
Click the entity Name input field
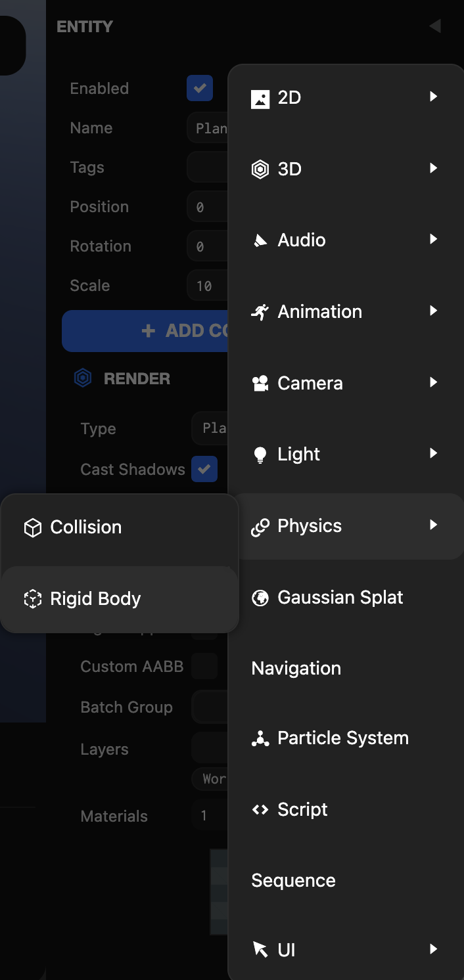tap(208, 128)
